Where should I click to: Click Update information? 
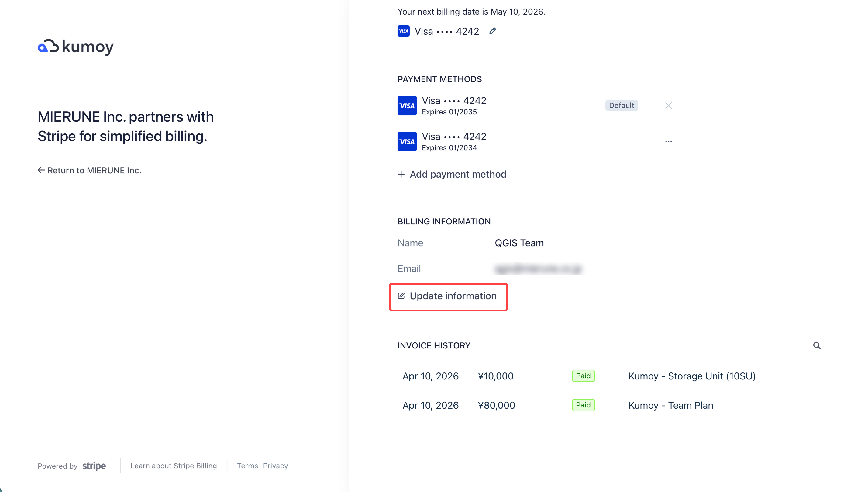(x=453, y=296)
